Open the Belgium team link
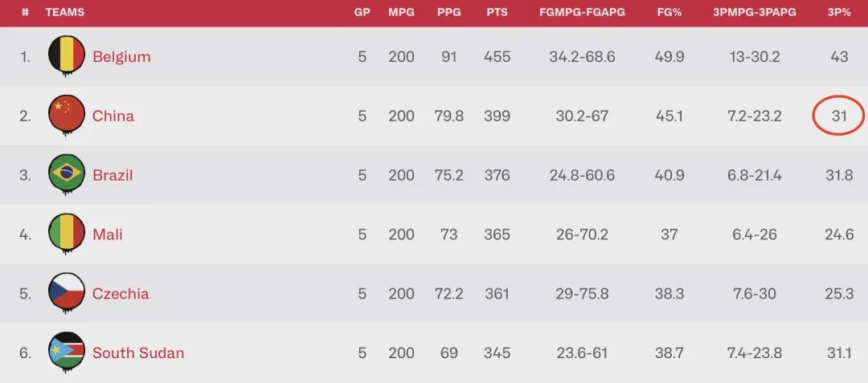868x383 pixels. click(121, 57)
